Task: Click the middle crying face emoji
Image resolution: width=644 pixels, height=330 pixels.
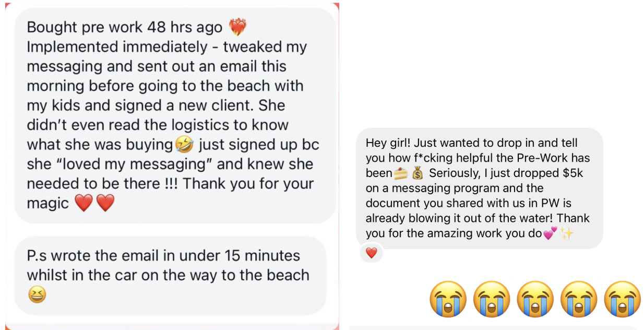Action: tap(535, 299)
